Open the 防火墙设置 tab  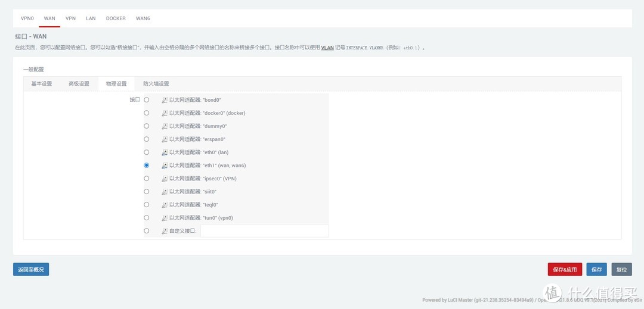tap(156, 83)
